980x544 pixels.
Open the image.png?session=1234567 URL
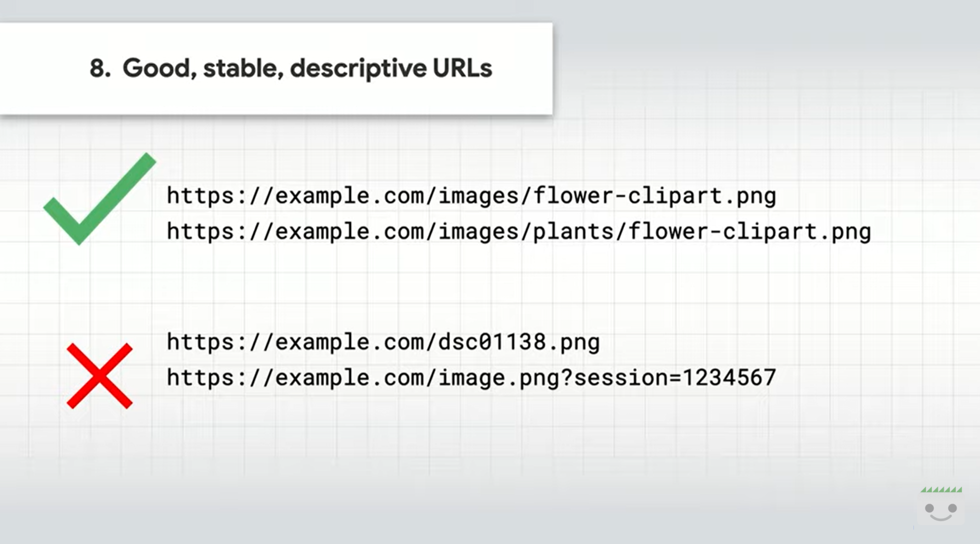click(471, 378)
